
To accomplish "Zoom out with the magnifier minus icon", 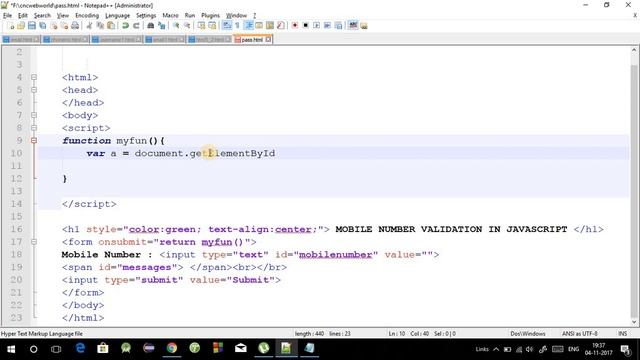I will pyautogui.click(x=187, y=25).
